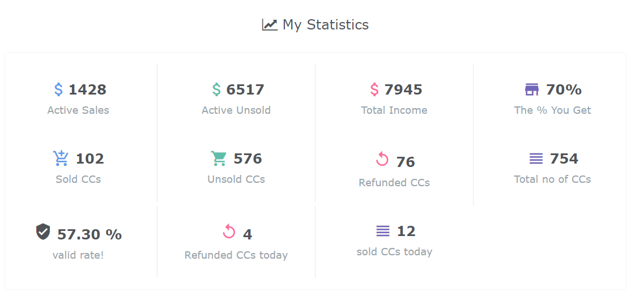The height and width of the screenshot is (300, 644).
Task: Click the Total no of CCs label
Action: coord(552,179)
